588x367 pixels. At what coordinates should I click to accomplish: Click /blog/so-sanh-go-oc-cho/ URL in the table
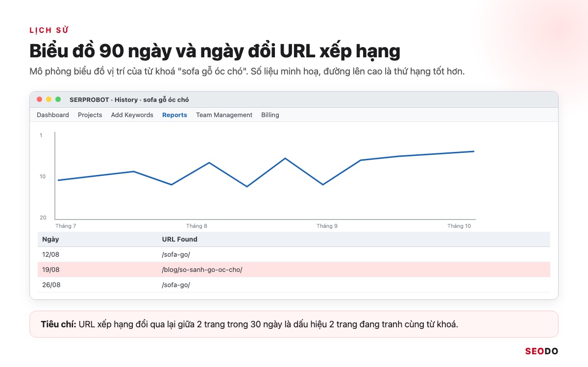point(202,269)
